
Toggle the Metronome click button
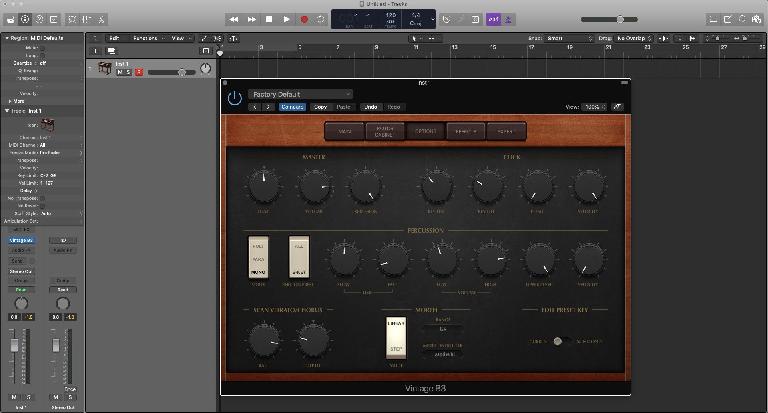(508, 20)
